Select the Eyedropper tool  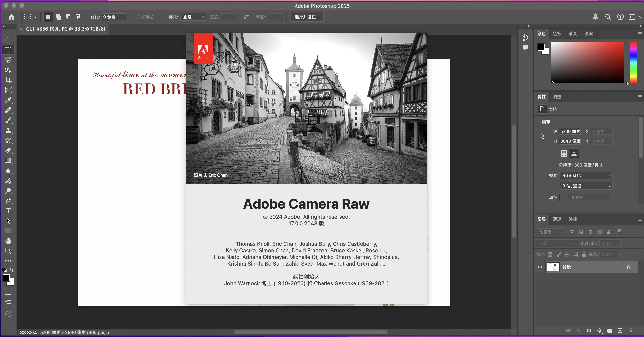pyautogui.click(x=8, y=100)
